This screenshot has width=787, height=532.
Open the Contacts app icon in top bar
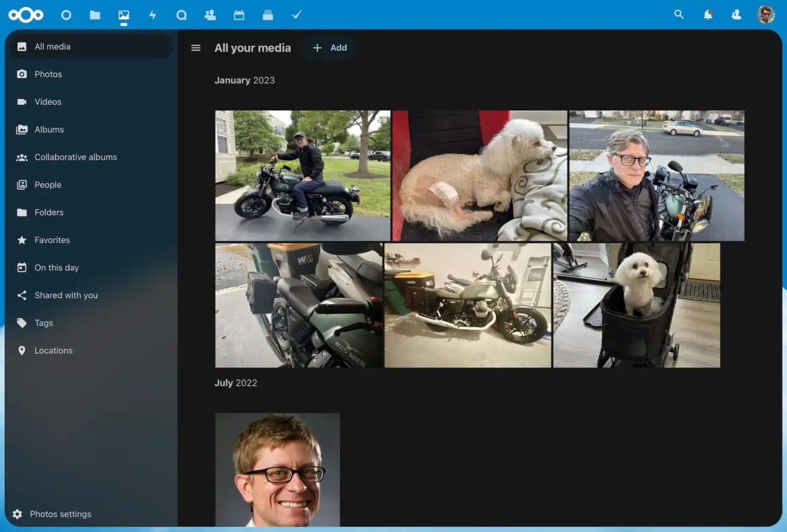tap(210, 15)
